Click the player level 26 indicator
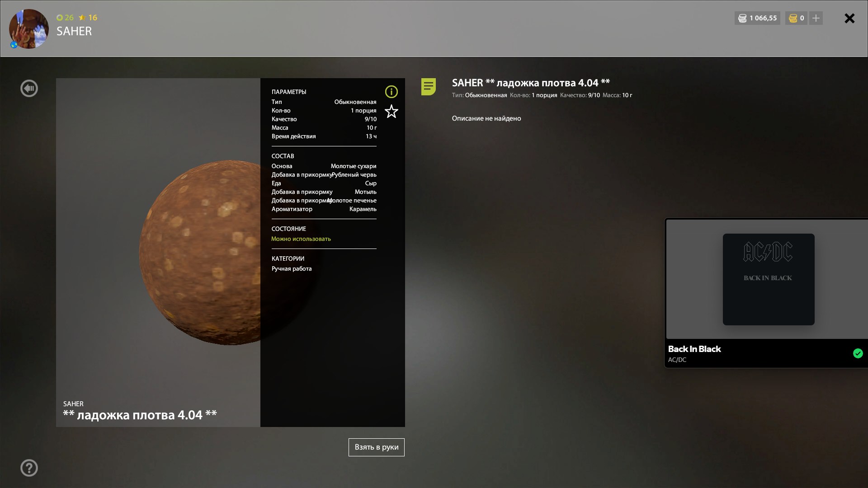The width and height of the screenshot is (868, 488). pos(65,18)
